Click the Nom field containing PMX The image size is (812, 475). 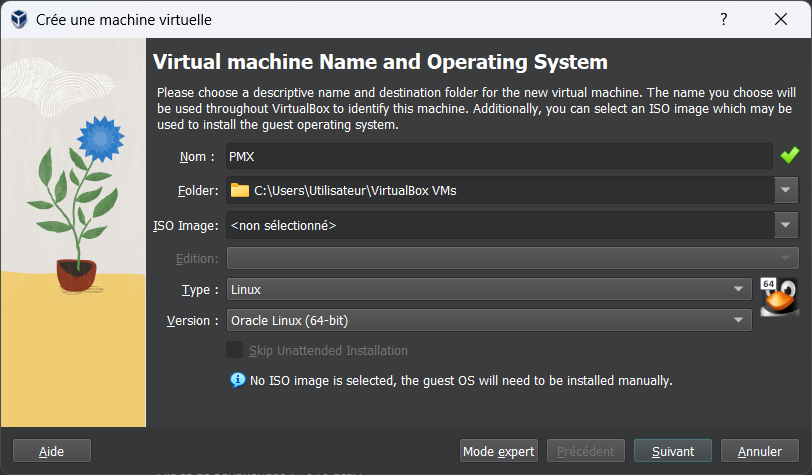[x=499, y=156]
